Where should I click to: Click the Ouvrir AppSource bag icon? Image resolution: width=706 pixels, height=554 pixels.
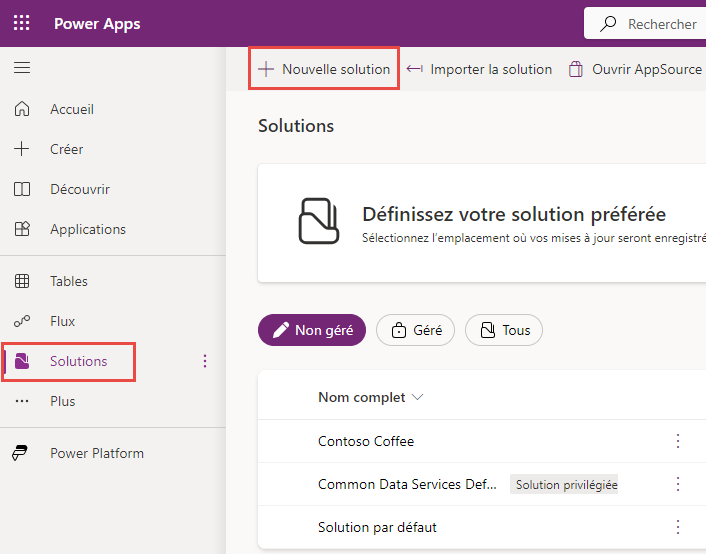[x=575, y=69]
